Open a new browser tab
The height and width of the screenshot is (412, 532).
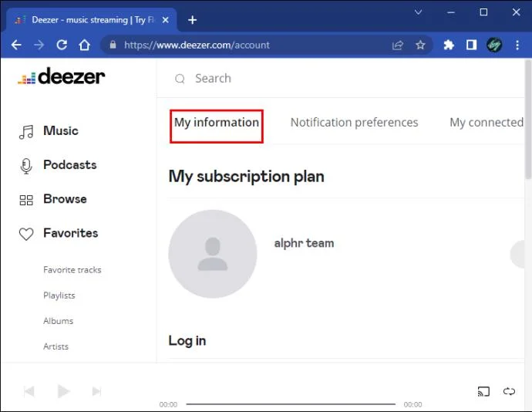(x=193, y=20)
